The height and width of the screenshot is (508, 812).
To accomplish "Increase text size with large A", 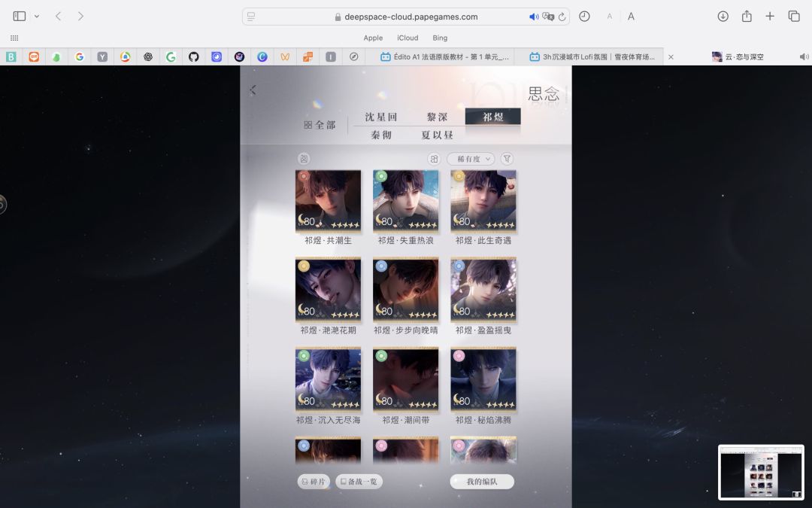I will [x=631, y=17].
